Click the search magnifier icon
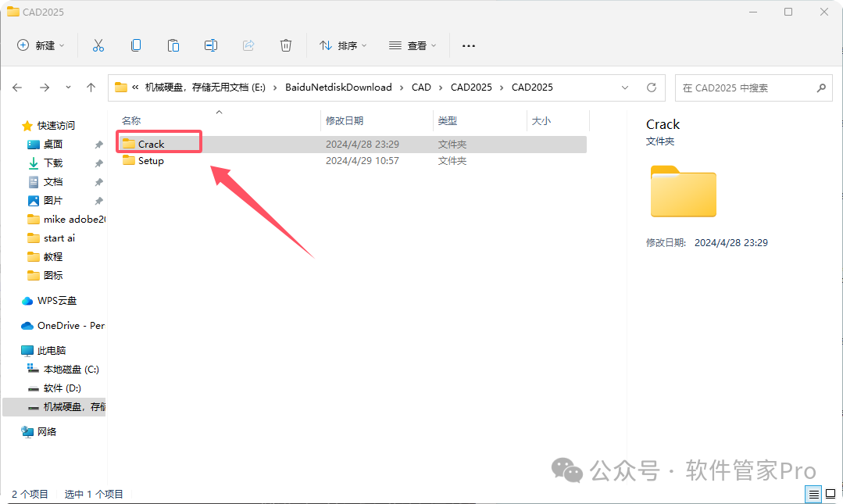Screen dimensions: 843x504 coord(821,88)
